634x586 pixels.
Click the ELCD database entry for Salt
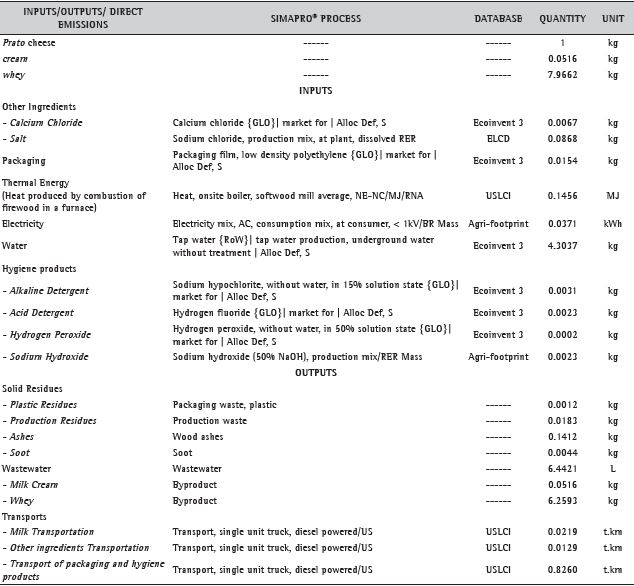[x=498, y=139]
